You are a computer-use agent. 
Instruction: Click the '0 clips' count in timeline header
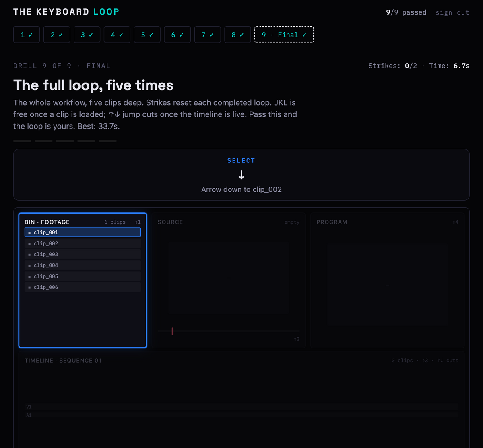tap(402, 361)
